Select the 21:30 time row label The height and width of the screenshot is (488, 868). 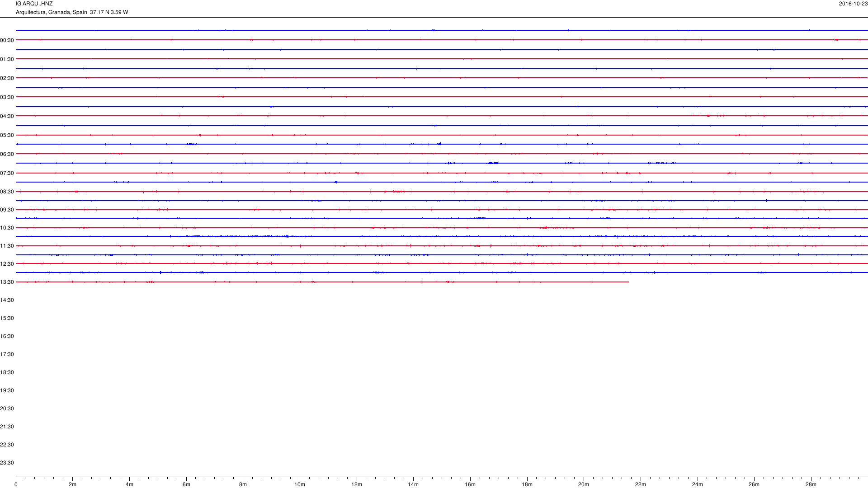[x=7, y=427]
